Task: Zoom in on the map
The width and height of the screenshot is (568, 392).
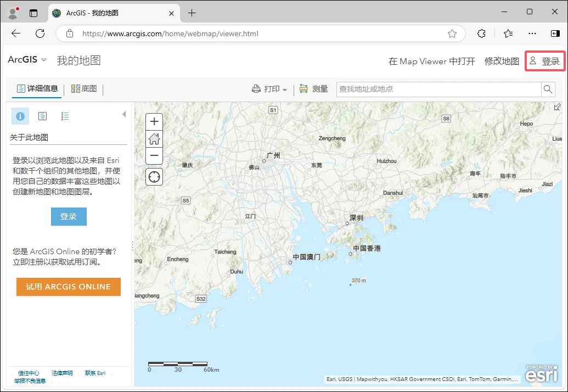Action: pyautogui.click(x=154, y=121)
